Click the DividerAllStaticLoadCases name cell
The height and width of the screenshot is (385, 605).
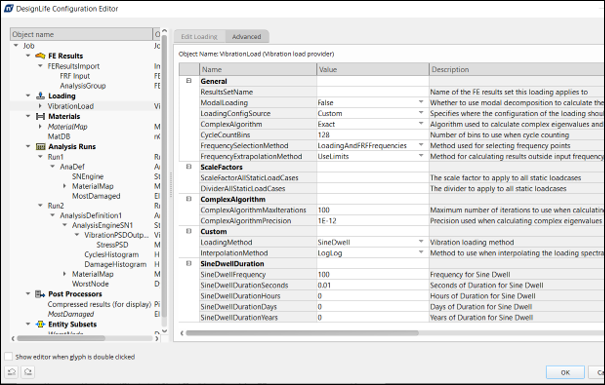[258, 188]
